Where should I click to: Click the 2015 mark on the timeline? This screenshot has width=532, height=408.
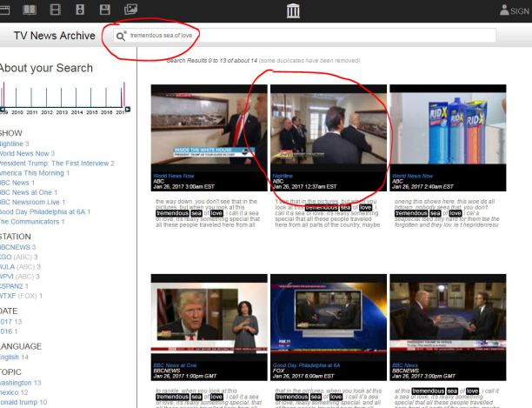91,112
